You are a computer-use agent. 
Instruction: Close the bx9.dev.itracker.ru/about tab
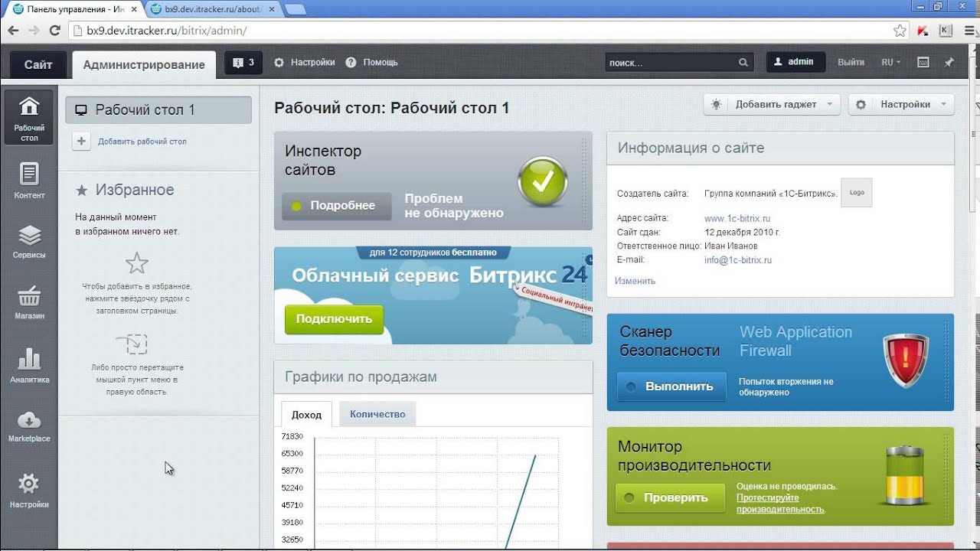pyautogui.click(x=273, y=9)
